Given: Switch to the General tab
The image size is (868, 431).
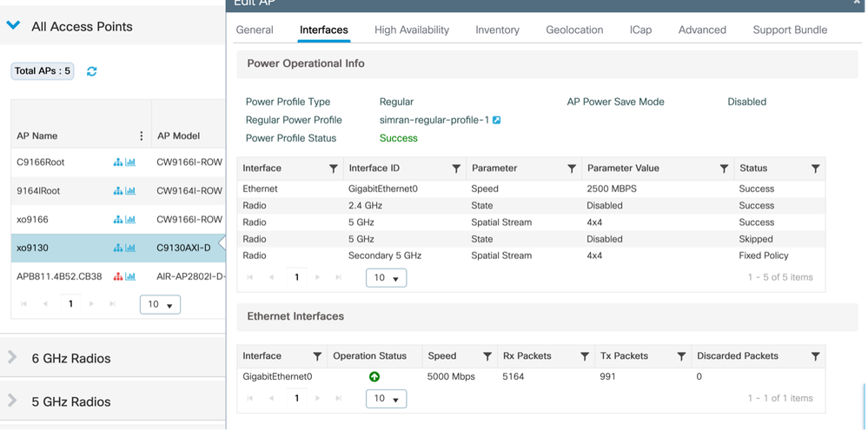Looking at the screenshot, I should click(255, 30).
